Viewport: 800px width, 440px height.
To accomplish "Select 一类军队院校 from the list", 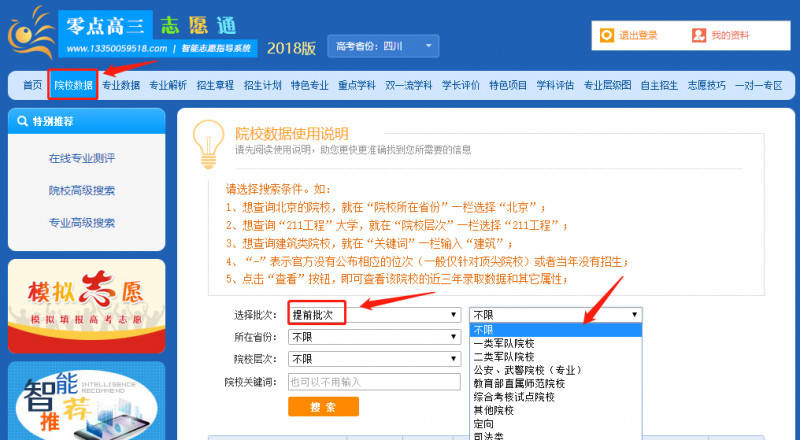I will tap(504, 344).
